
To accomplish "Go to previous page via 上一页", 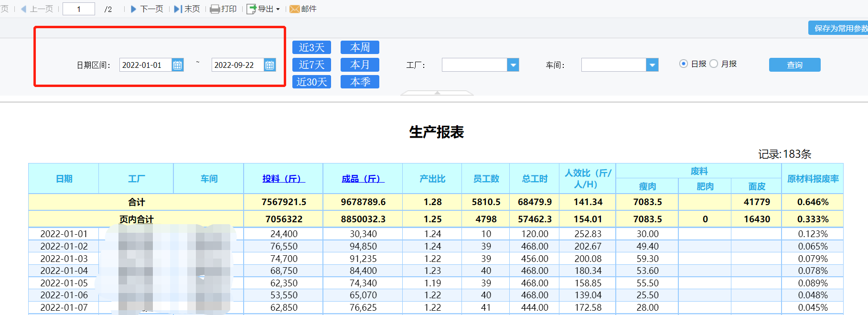I will [37, 9].
